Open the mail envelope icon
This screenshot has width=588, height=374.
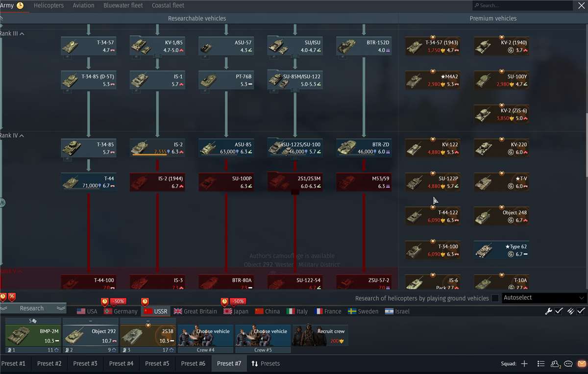[x=581, y=364]
